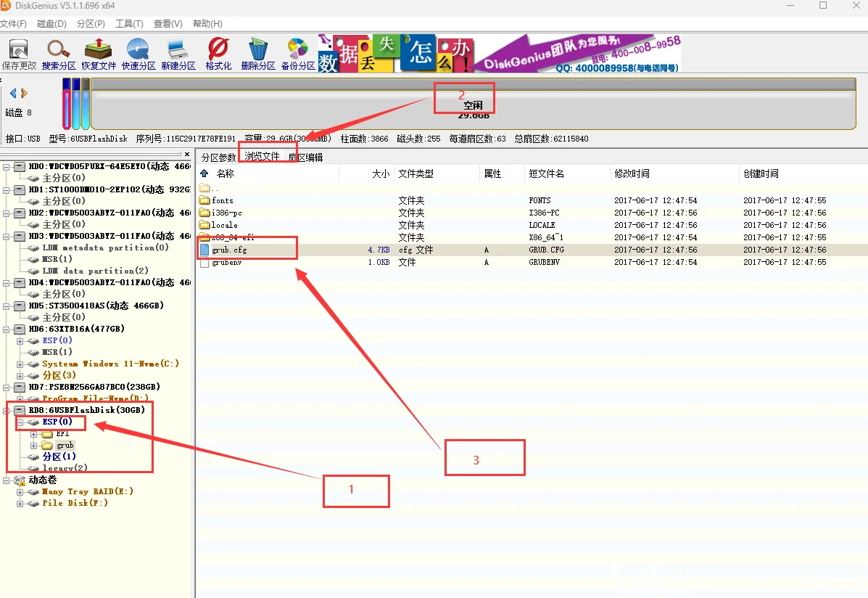868x598 pixels.
Task: Click the first small partition bar on disk map
Action: pyautogui.click(x=67, y=104)
